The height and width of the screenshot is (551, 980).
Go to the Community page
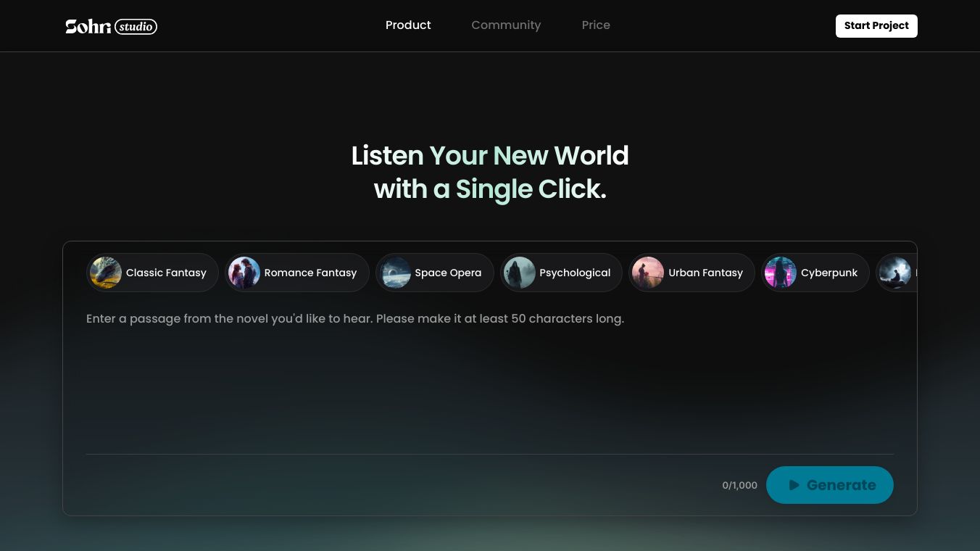pyautogui.click(x=506, y=25)
